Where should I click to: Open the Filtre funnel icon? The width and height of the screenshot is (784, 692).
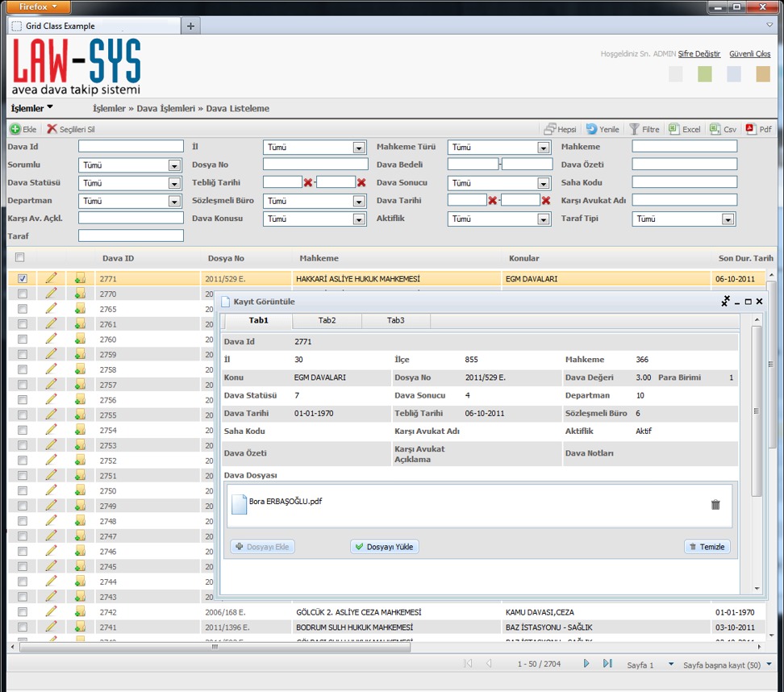pyautogui.click(x=634, y=129)
